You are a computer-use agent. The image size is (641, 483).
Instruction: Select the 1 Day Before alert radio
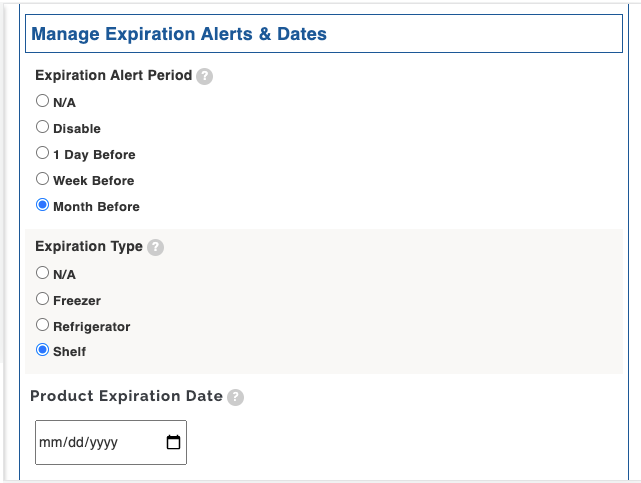coord(42,153)
